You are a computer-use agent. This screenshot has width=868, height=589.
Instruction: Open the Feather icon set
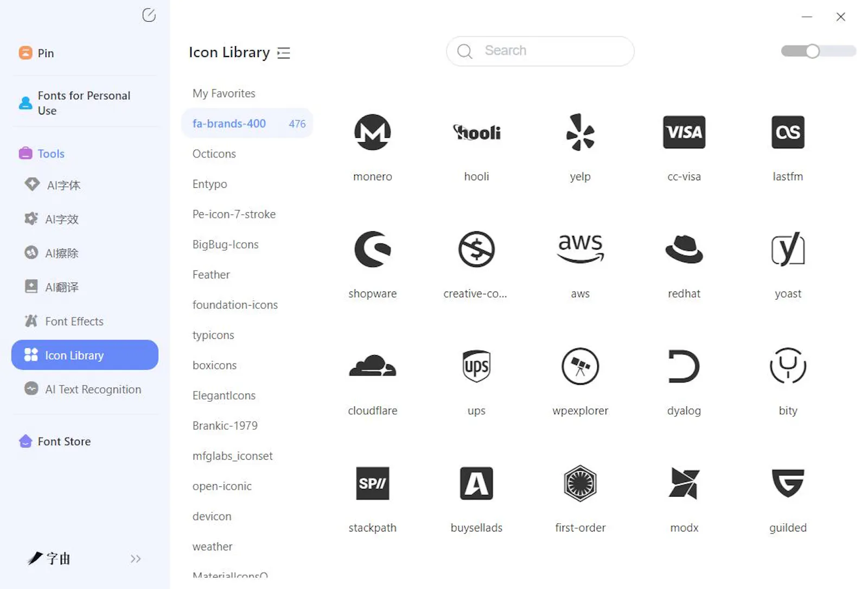[x=211, y=275]
